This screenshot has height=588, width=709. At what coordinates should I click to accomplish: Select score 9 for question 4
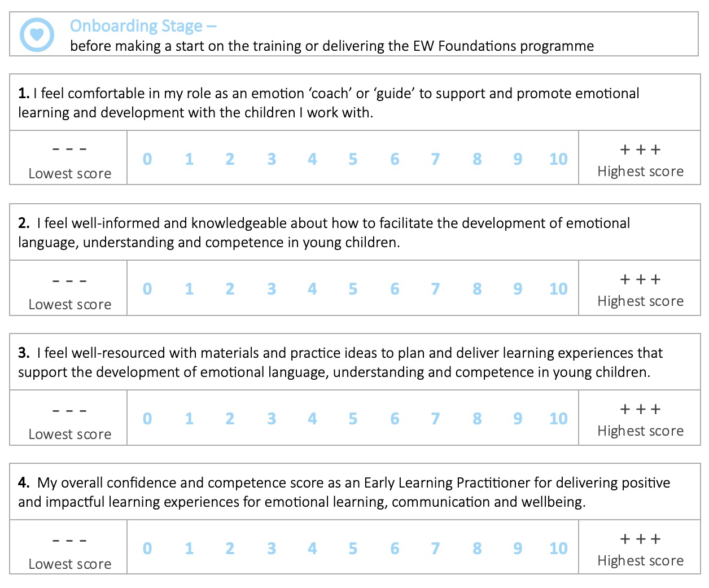518,548
